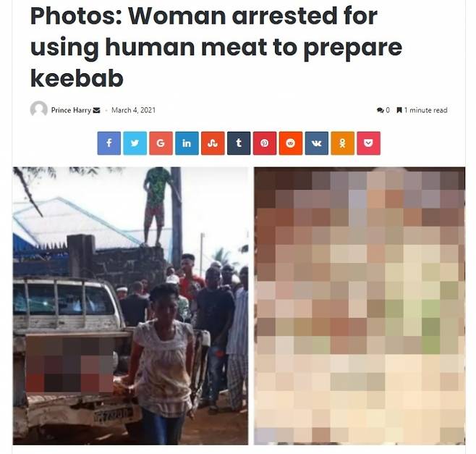Click the Google share button
Image resolution: width=476 pixels, height=454 pixels.
point(161,143)
